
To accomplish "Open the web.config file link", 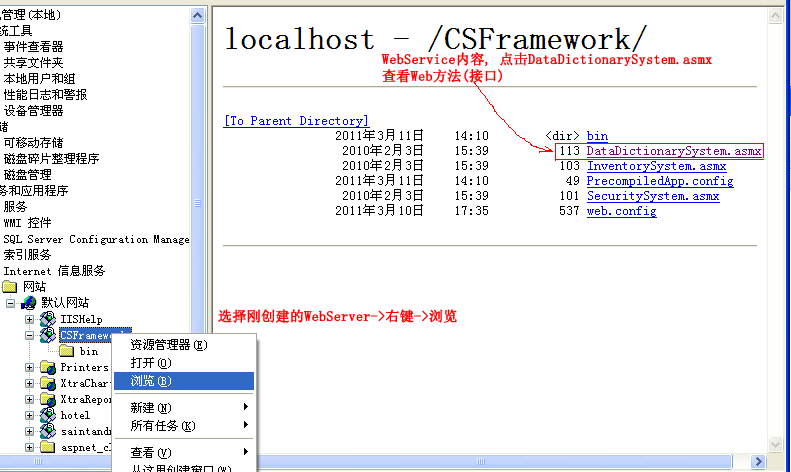I will pyautogui.click(x=621, y=211).
